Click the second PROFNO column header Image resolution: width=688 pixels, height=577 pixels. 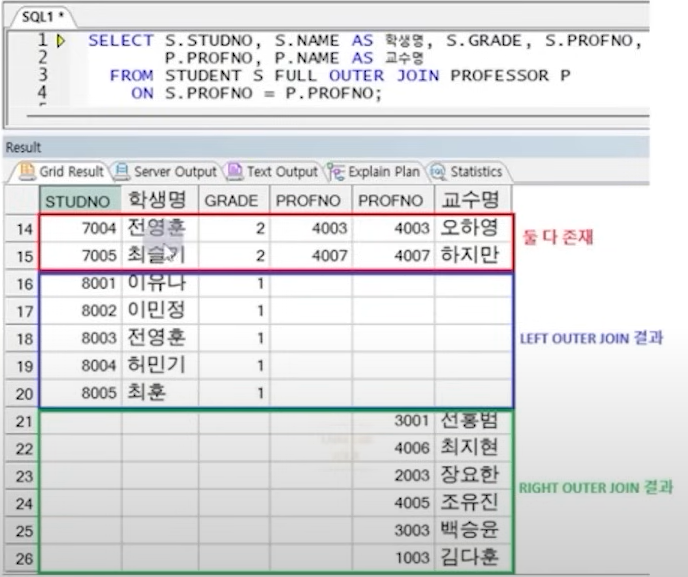393,200
